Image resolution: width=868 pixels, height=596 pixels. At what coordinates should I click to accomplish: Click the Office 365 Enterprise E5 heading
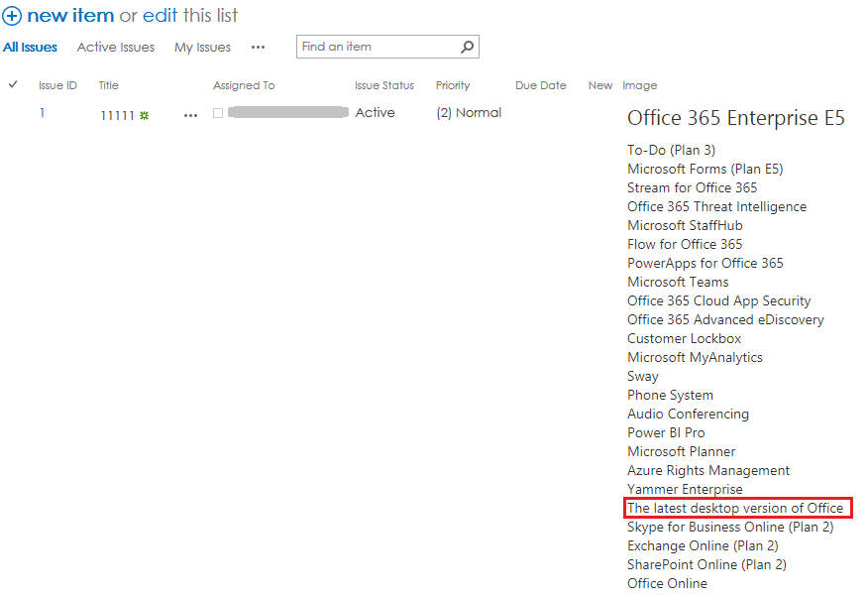click(735, 118)
